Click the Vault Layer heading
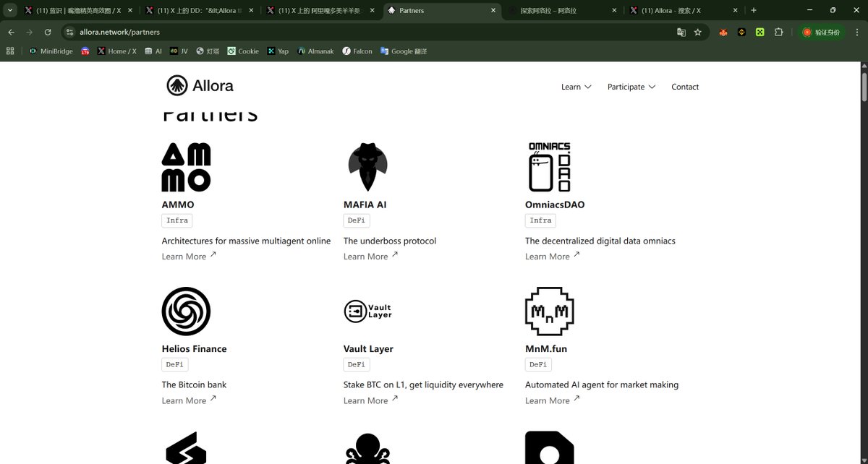The image size is (868, 464). [x=368, y=348]
